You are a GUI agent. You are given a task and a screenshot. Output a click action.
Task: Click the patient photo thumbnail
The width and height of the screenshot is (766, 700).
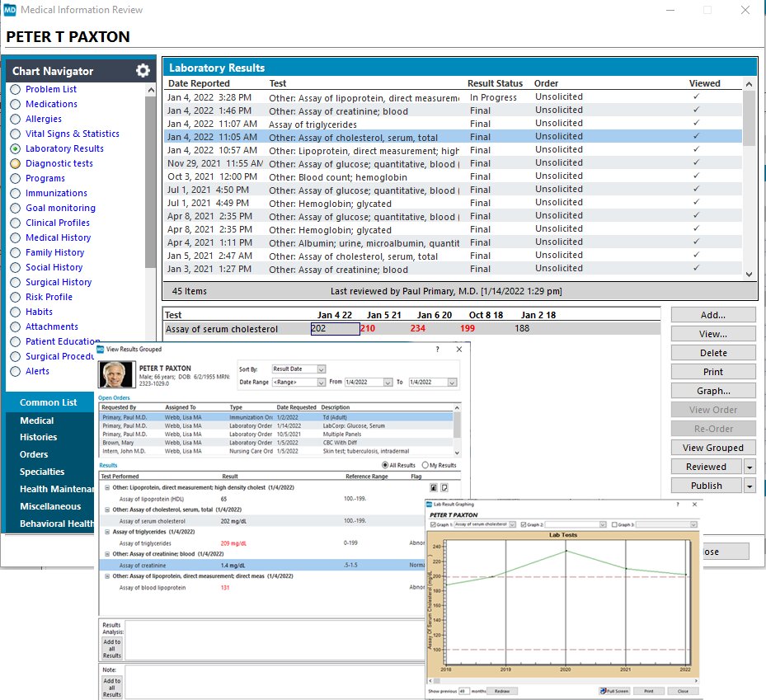pos(115,375)
